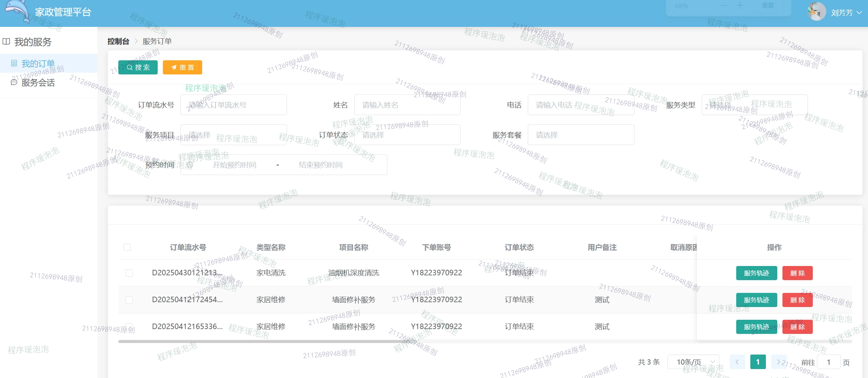Click the list icon beside 我的订单
Image resolution: width=868 pixels, height=378 pixels.
pyautogui.click(x=14, y=63)
